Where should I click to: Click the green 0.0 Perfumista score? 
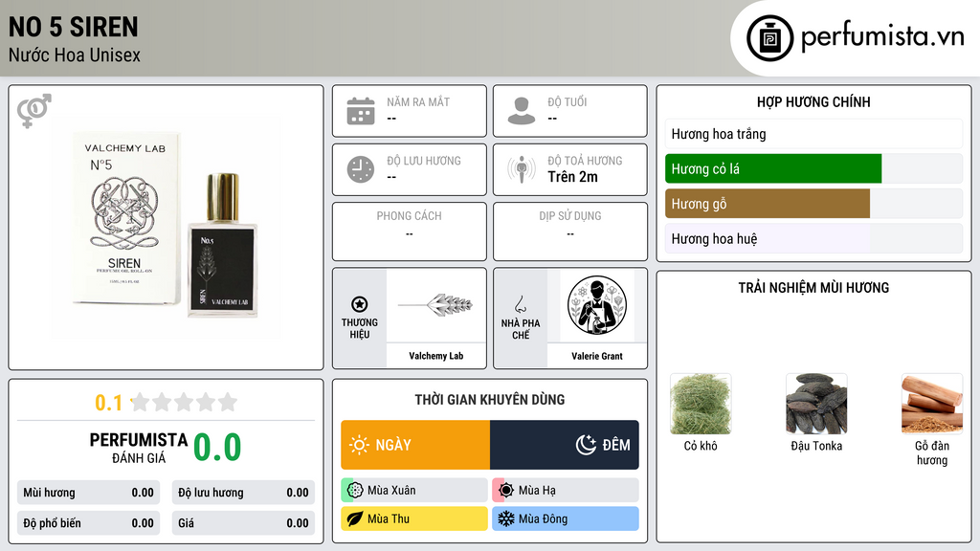pyautogui.click(x=217, y=448)
